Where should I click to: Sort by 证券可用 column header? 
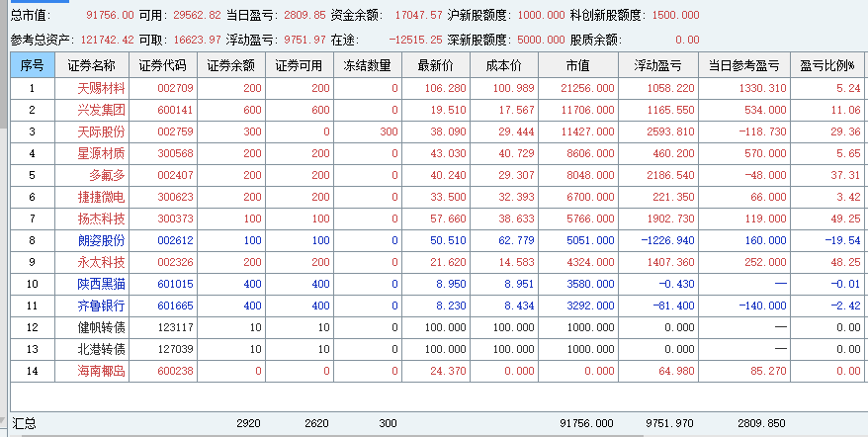click(x=300, y=65)
